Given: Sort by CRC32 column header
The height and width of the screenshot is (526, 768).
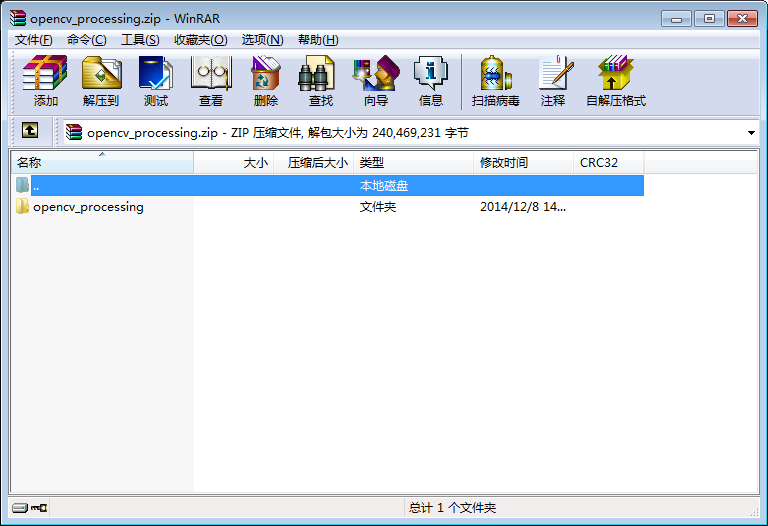Looking at the screenshot, I should pos(608,163).
